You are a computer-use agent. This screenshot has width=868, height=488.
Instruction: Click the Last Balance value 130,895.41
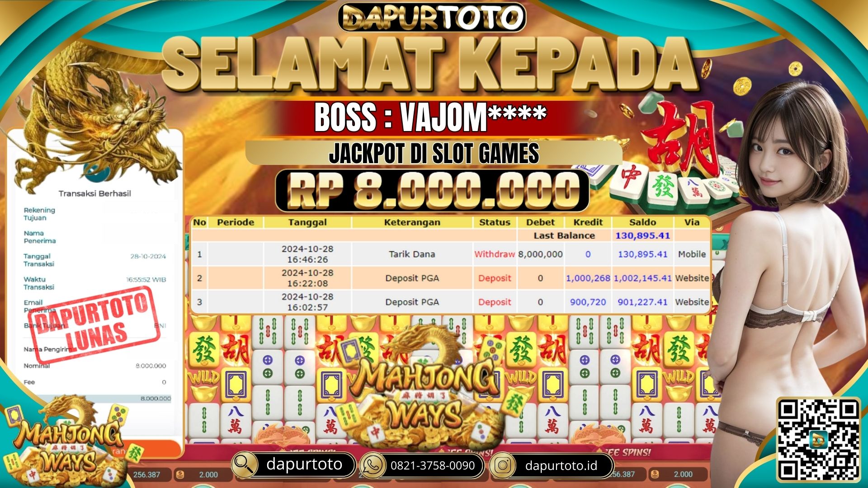pos(642,235)
